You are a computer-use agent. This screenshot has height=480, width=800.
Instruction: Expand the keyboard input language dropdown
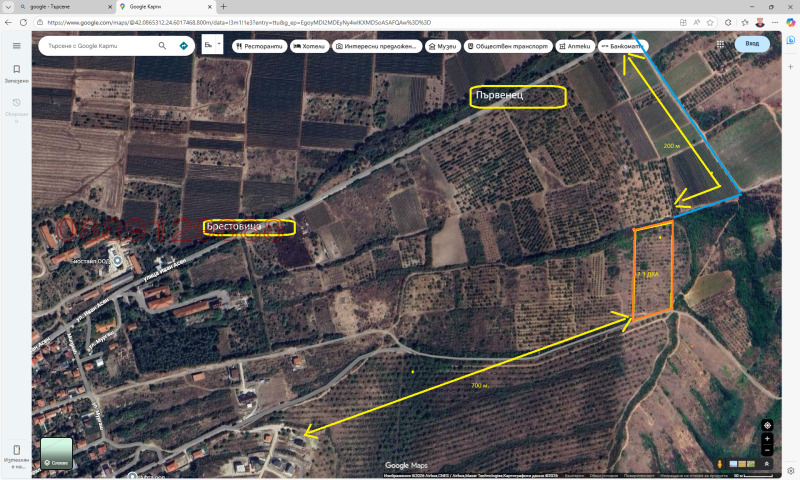[213, 45]
